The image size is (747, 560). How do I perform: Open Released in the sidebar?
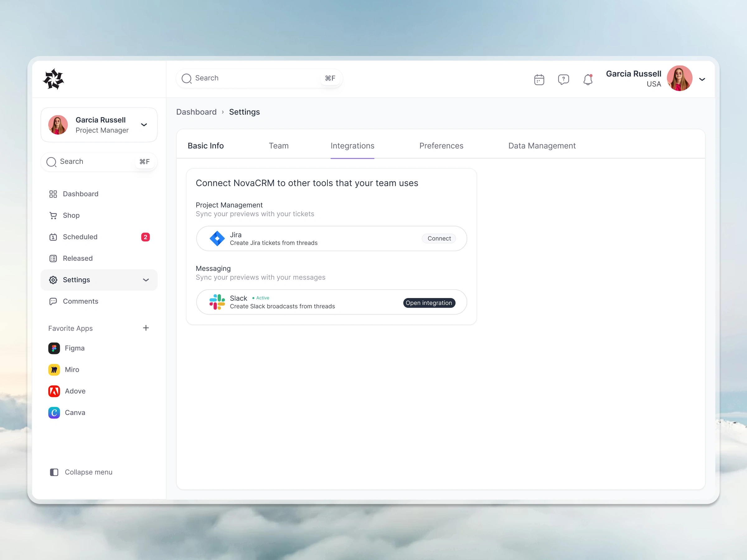(x=99, y=259)
